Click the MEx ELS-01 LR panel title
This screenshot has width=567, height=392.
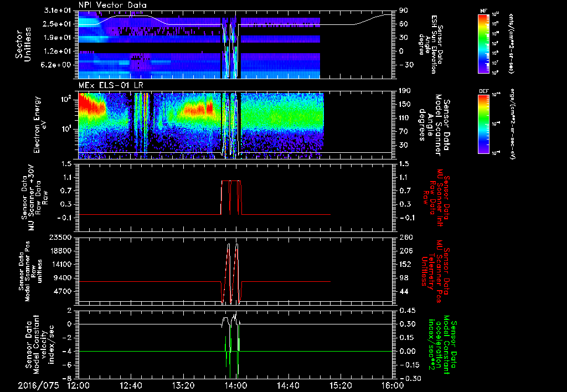[111, 86]
